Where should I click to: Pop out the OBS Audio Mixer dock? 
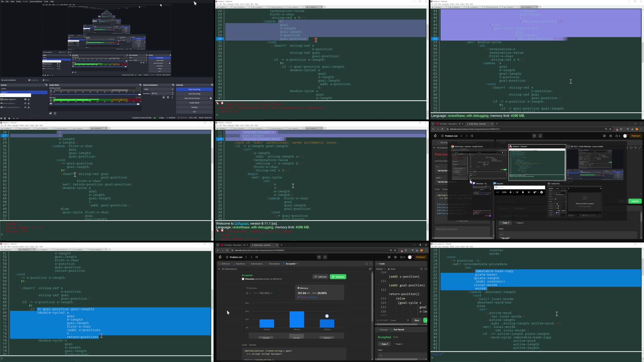(x=140, y=85)
